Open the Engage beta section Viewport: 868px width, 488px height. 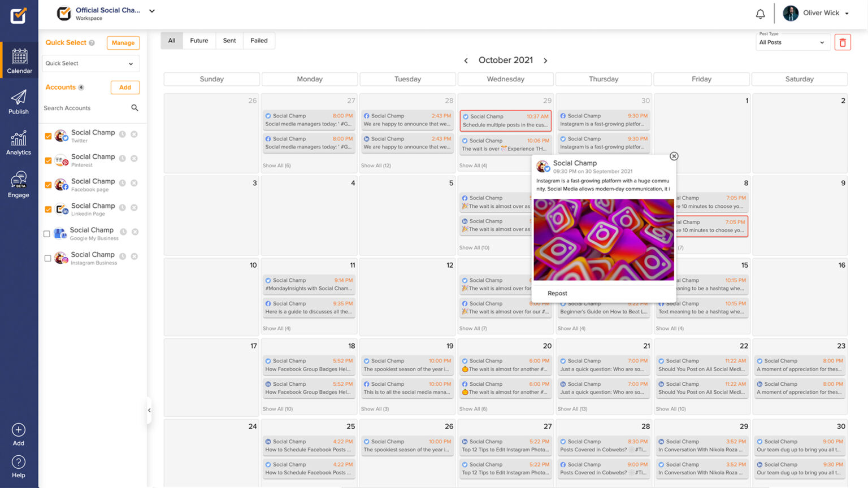point(19,185)
